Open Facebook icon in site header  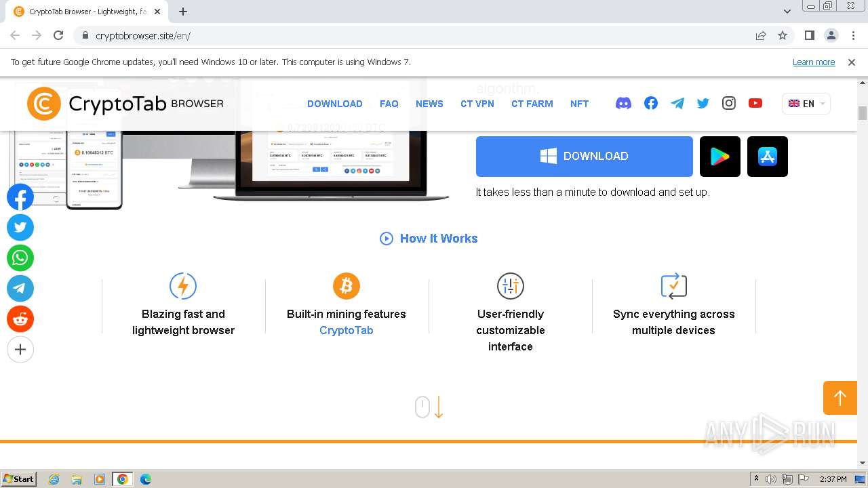pyautogui.click(x=651, y=103)
